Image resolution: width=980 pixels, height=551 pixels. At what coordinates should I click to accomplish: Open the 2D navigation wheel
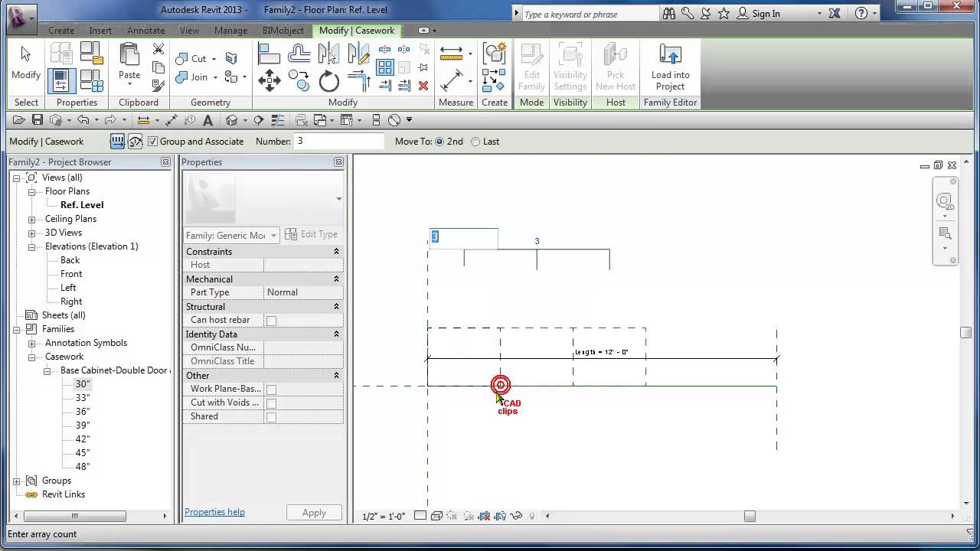[945, 201]
